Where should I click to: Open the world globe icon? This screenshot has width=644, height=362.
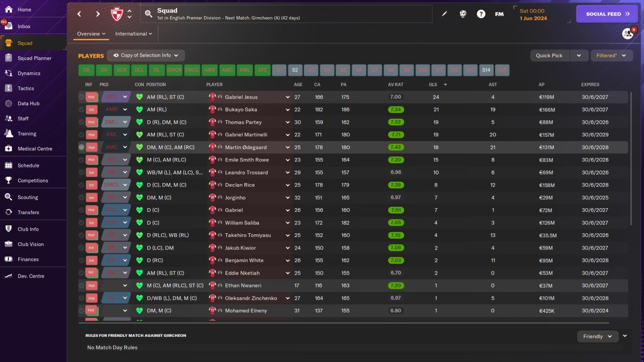click(x=463, y=14)
